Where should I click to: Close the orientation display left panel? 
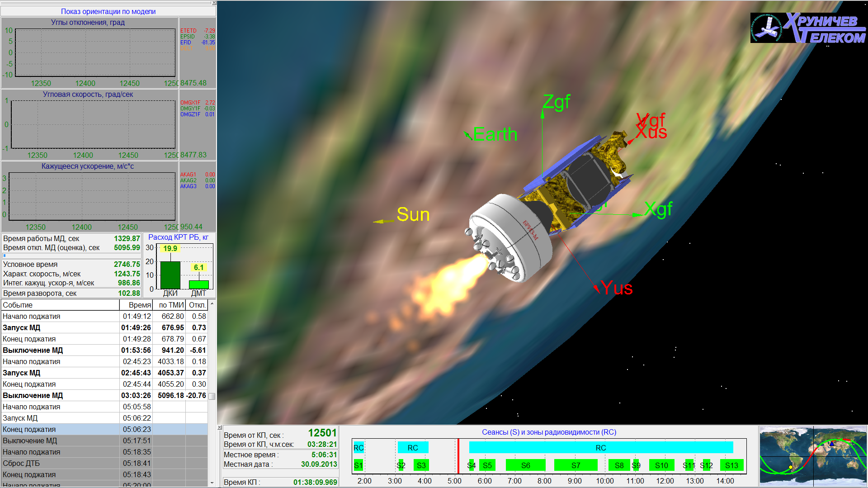[214, 3]
